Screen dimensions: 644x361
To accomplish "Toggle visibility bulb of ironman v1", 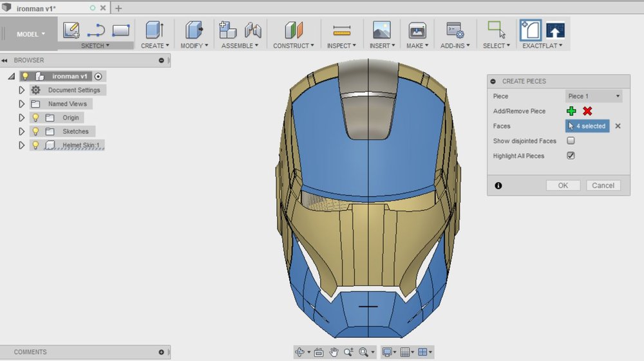I will point(26,77).
